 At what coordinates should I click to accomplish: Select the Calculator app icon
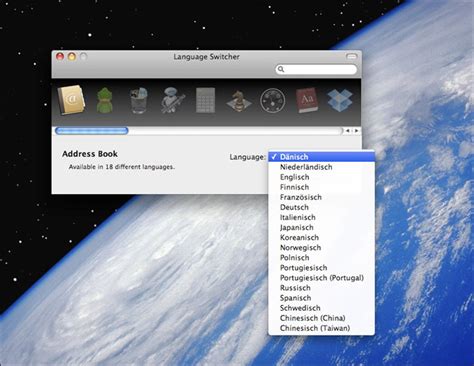(205, 100)
